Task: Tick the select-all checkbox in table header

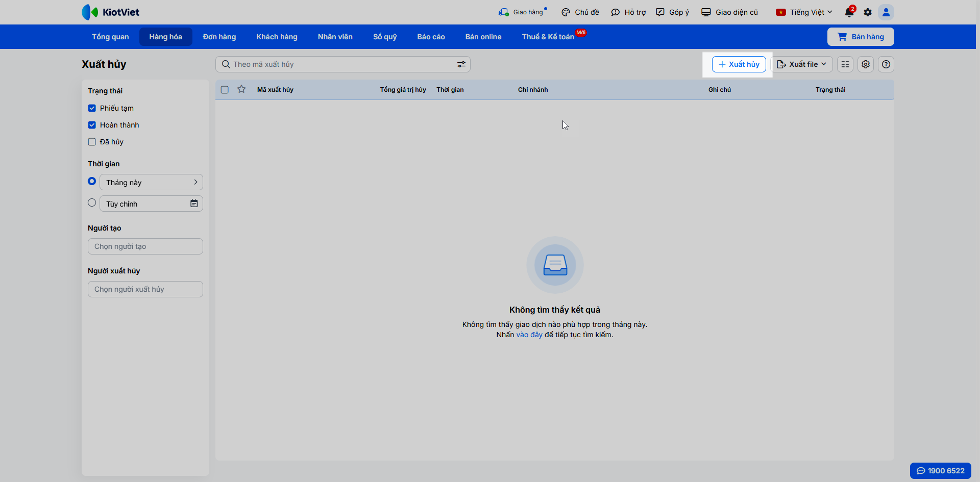Action: point(225,90)
